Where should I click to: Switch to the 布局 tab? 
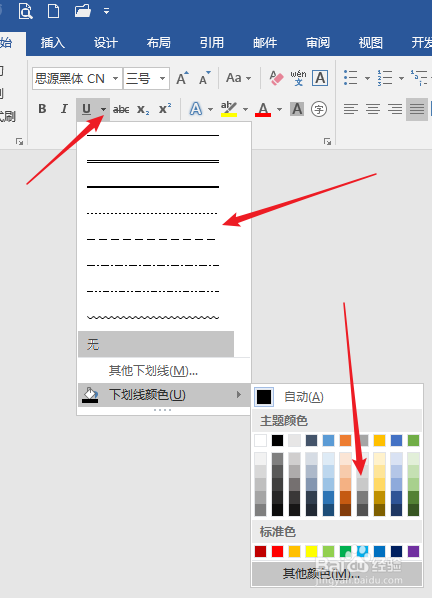click(x=159, y=43)
